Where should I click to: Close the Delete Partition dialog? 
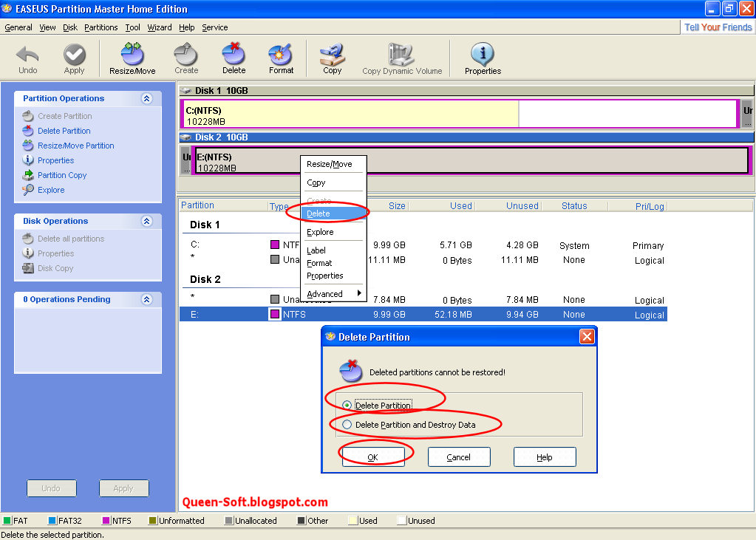point(587,337)
